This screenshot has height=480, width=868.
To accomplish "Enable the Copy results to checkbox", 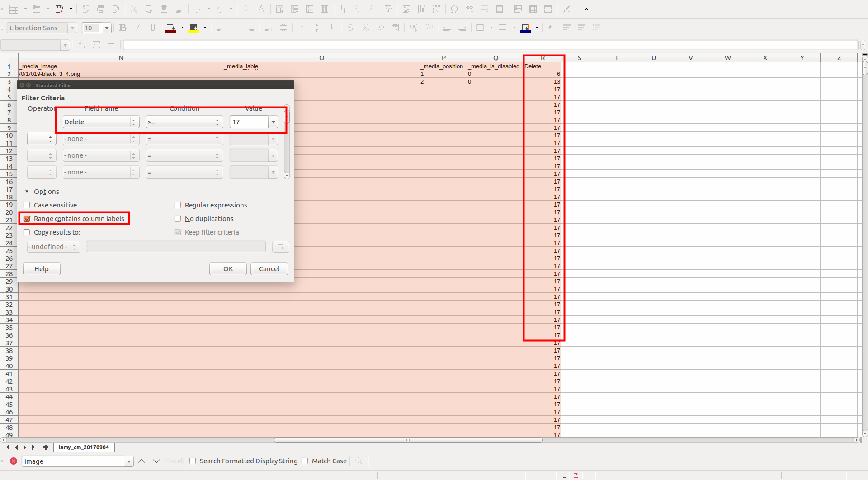I will click(x=27, y=232).
